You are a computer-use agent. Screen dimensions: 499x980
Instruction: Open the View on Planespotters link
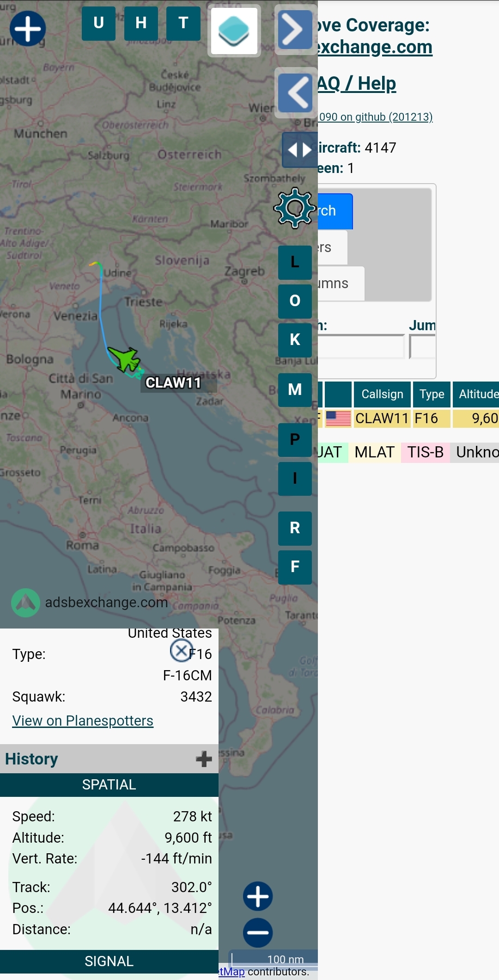(83, 721)
